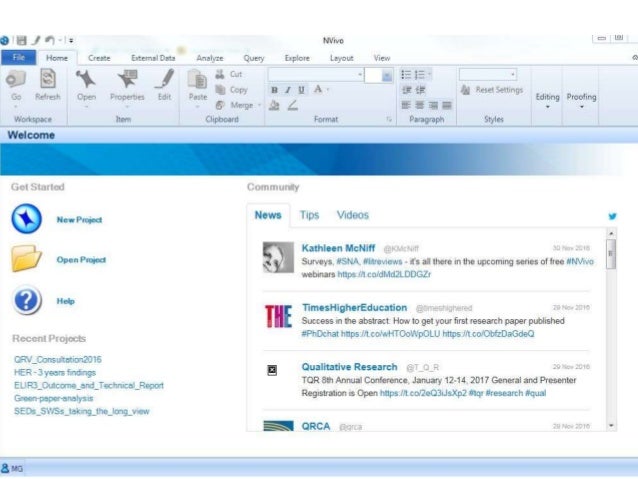Switch to the Query ribbon tab
This screenshot has width=638, height=479.
tap(254, 58)
